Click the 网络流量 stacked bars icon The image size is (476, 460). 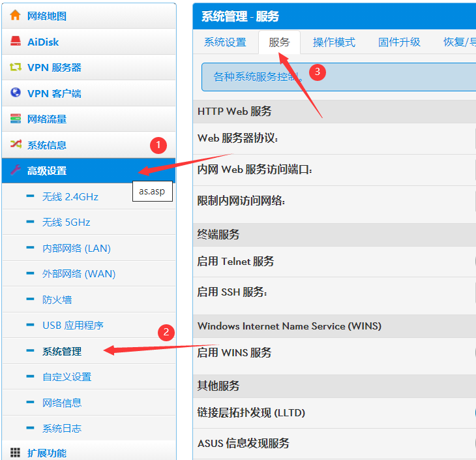[x=16, y=119]
